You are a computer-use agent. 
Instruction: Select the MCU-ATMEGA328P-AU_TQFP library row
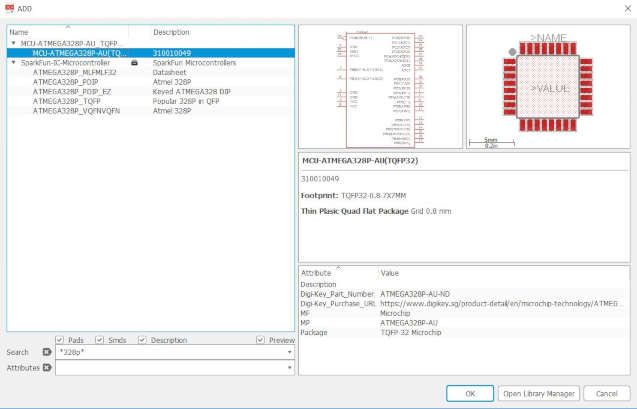tap(151, 43)
